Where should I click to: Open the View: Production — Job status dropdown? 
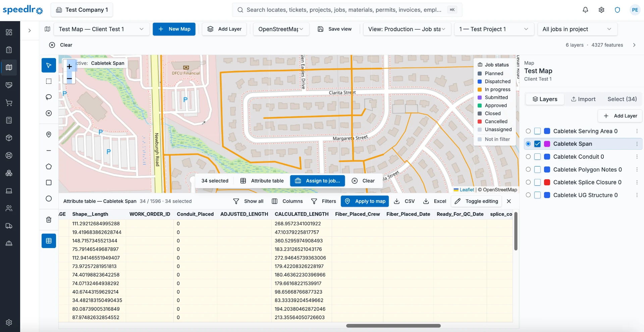[407, 29]
